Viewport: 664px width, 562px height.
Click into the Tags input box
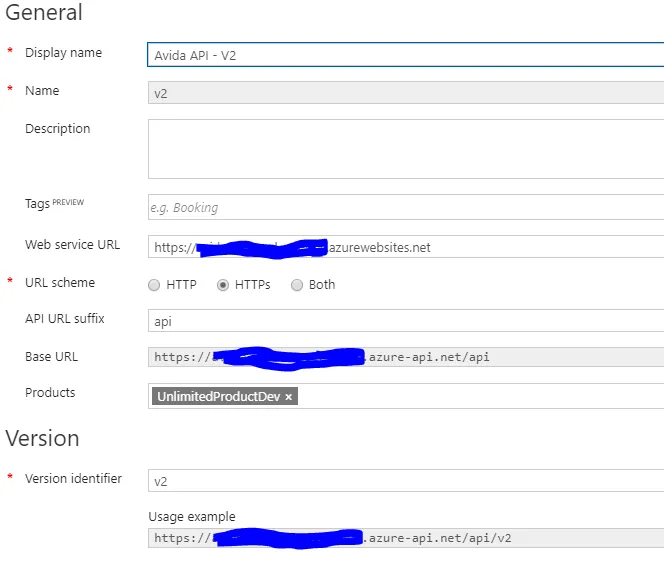pos(405,208)
